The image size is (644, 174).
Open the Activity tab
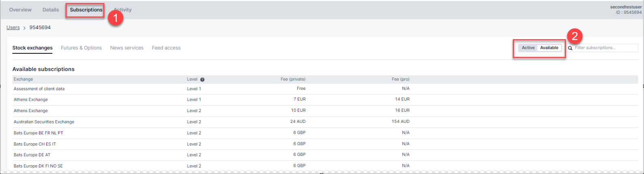click(123, 10)
